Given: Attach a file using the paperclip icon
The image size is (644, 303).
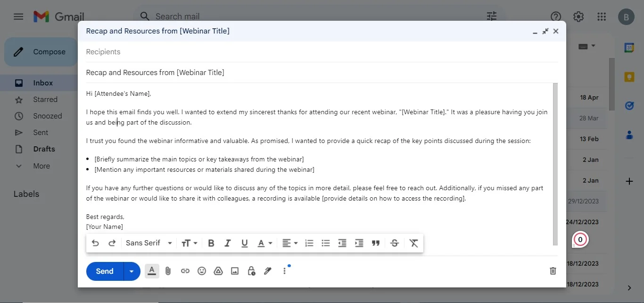Looking at the screenshot, I should click(168, 271).
